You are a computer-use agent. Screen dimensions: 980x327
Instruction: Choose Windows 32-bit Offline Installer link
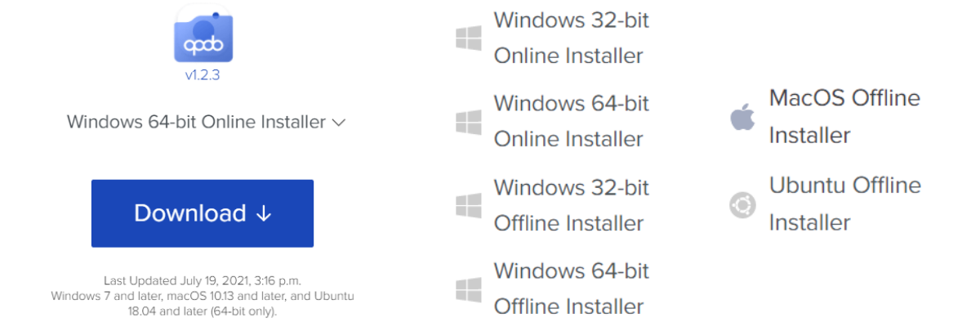click(571, 204)
